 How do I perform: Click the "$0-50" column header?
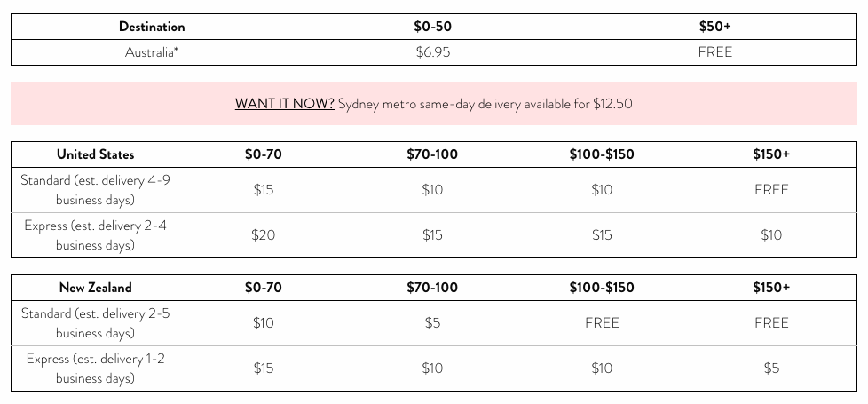433,27
